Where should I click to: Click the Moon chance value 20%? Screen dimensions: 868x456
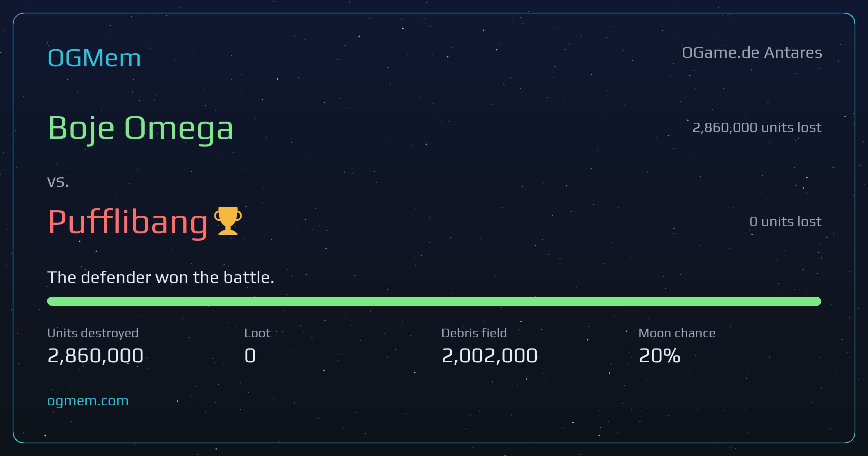pos(660,356)
